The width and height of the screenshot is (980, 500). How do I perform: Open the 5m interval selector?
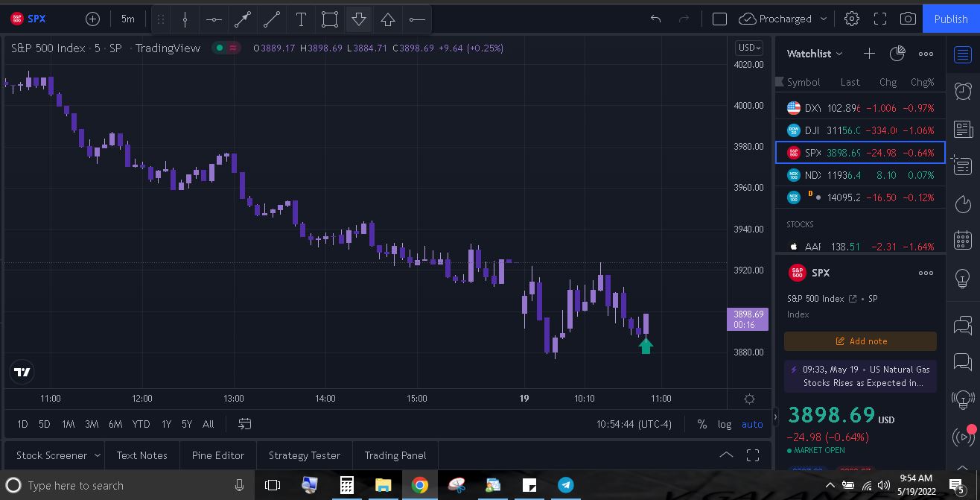(128, 19)
